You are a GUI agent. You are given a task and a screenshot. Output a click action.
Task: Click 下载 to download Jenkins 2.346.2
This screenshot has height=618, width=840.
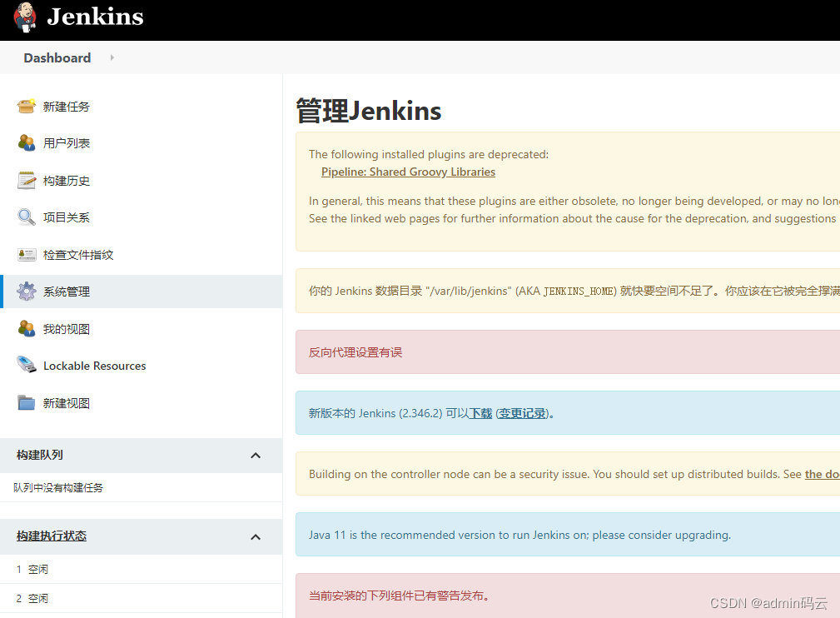[x=480, y=413]
